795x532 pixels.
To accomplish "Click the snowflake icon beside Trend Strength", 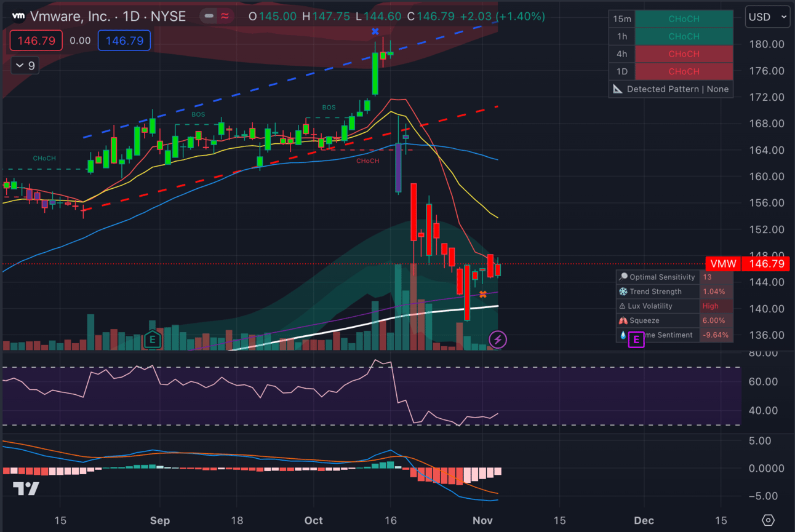I will [623, 292].
